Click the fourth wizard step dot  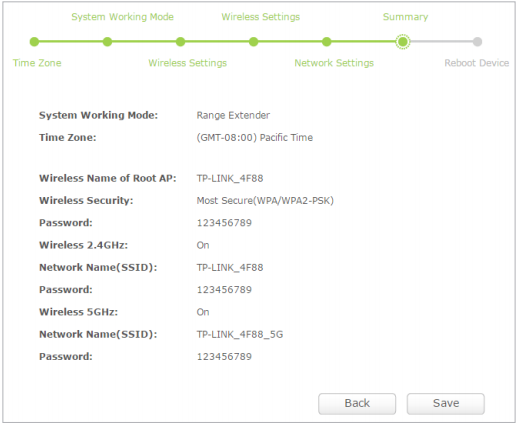(x=253, y=42)
